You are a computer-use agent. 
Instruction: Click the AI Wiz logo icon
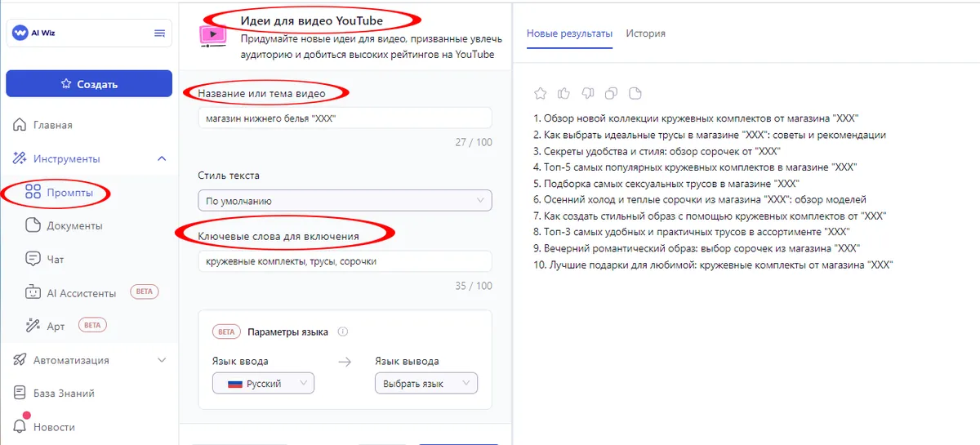[x=21, y=33]
